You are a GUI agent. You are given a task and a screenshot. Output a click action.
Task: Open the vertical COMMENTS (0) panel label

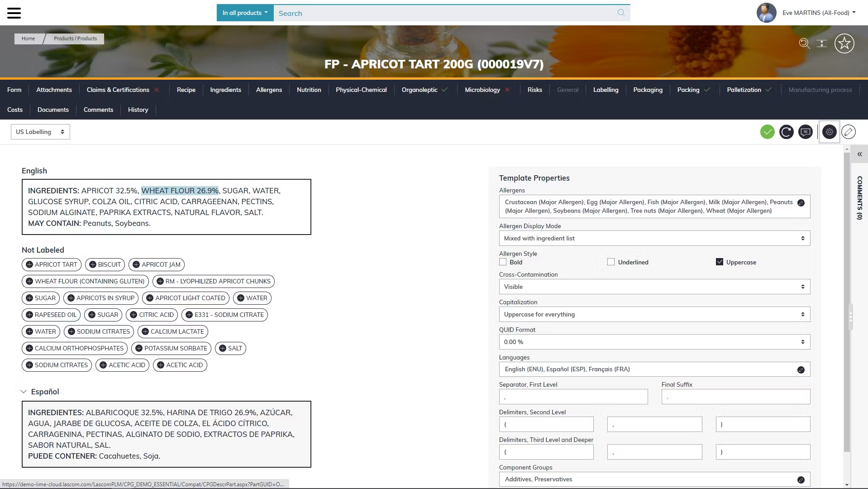tap(859, 198)
